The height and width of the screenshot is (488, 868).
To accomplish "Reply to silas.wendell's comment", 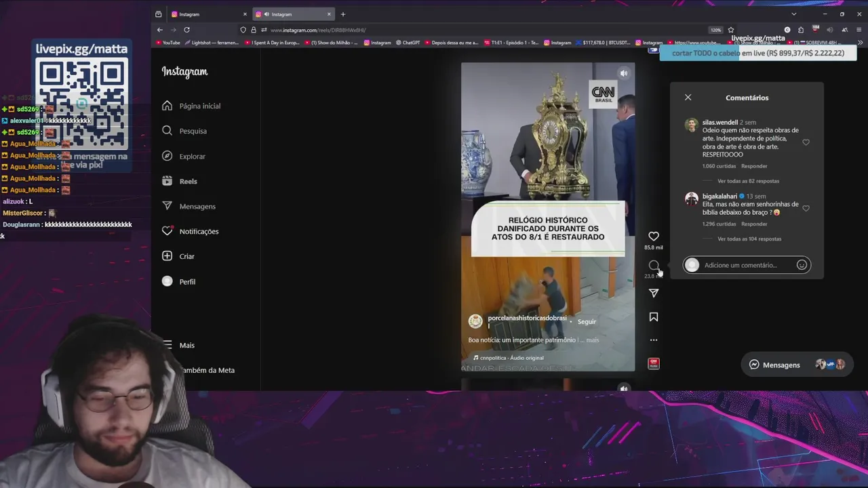I will pos(754,166).
